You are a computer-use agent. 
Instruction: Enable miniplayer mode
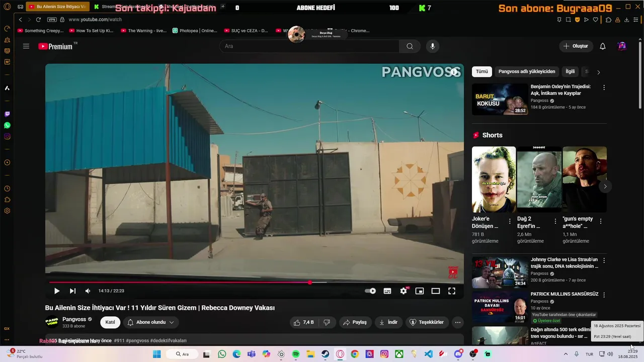(x=420, y=291)
